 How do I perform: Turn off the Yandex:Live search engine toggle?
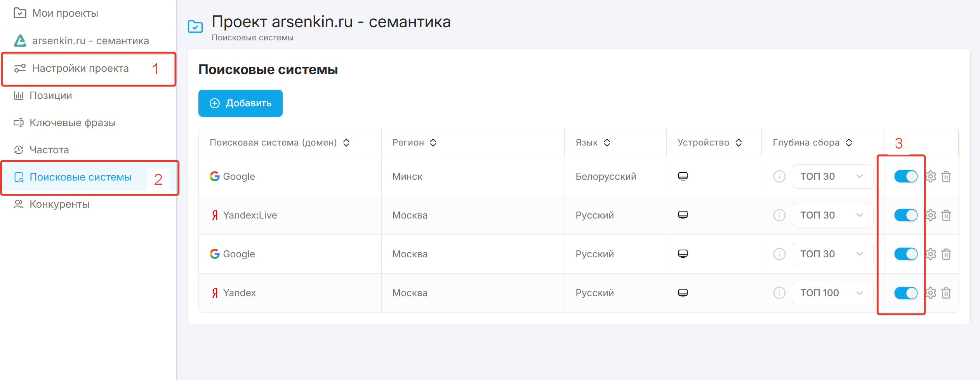click(x=905, y=215)
